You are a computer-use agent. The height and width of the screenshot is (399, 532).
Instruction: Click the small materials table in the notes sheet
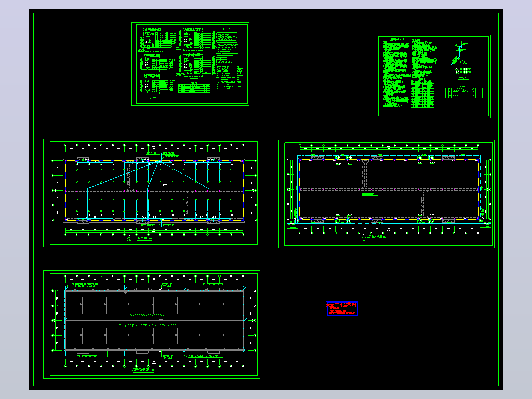pyautogui.click(x=464, y=93)
